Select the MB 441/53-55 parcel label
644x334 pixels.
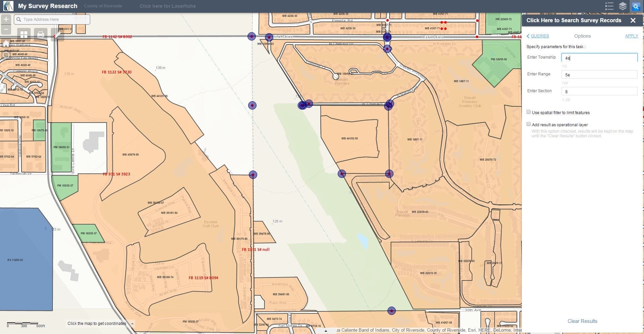click(x=350, y=138)
